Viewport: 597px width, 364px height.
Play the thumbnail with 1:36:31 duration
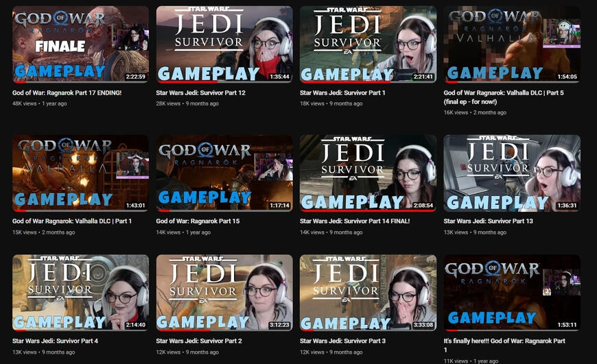coord(512,173)
